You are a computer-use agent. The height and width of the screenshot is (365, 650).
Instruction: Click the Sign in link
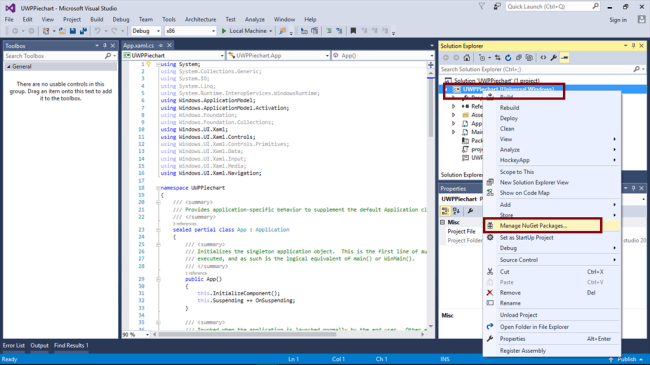pyautogui.click(x=618, y=20)
